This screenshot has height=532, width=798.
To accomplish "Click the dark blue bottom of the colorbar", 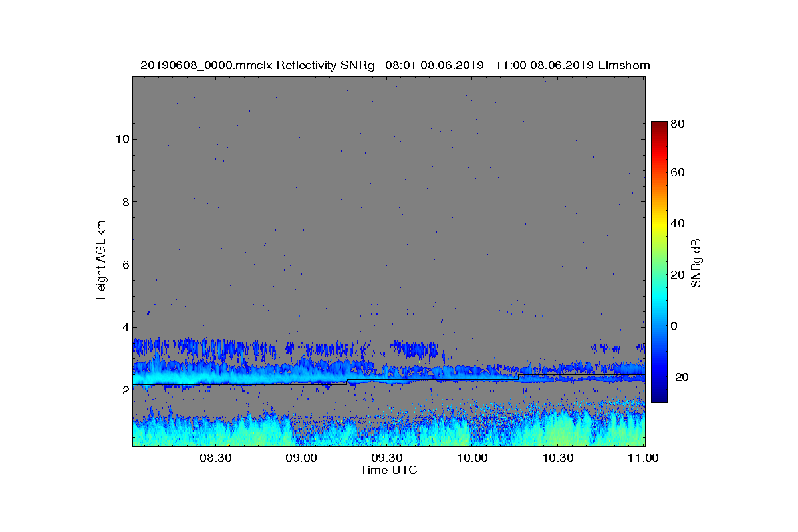I will click(659, 398).
